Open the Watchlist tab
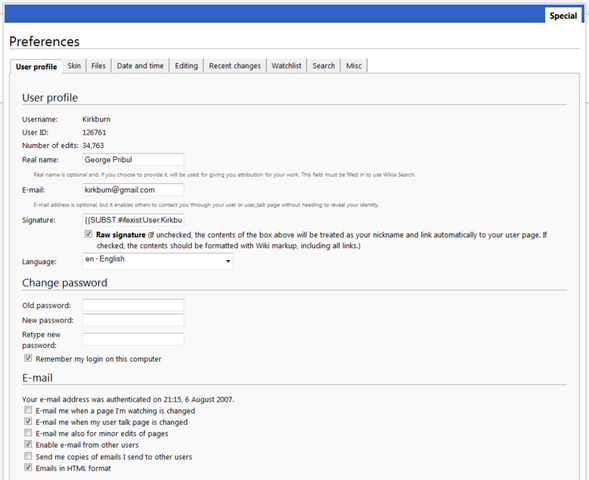The height and width of the screenshot is (480, 589). coord(287,66)
